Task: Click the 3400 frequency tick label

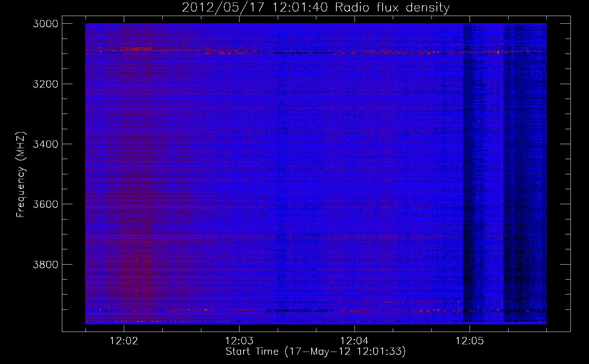Action: click(45, 144)
